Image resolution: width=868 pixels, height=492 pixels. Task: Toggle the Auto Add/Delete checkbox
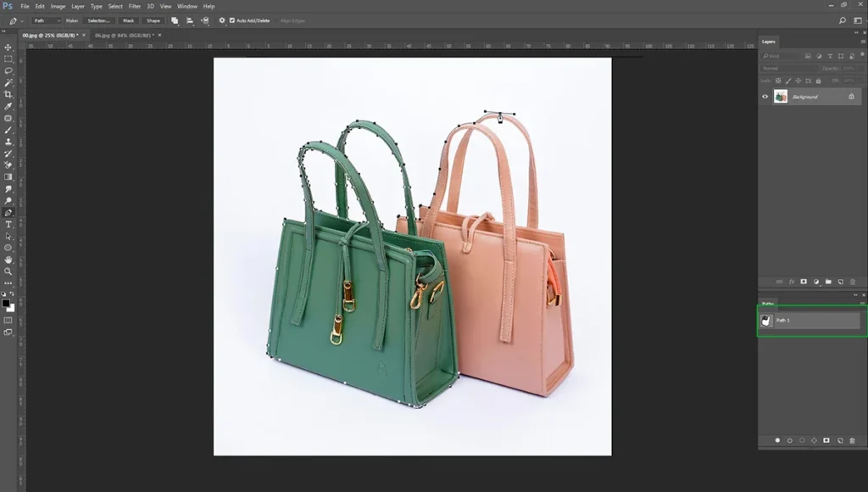[232, 20]
